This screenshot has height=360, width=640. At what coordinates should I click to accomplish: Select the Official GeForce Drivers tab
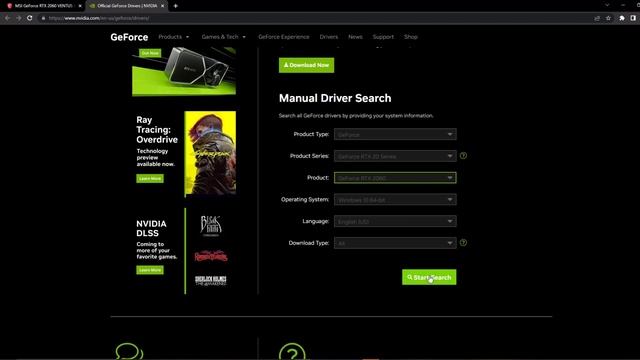(127, 6)
